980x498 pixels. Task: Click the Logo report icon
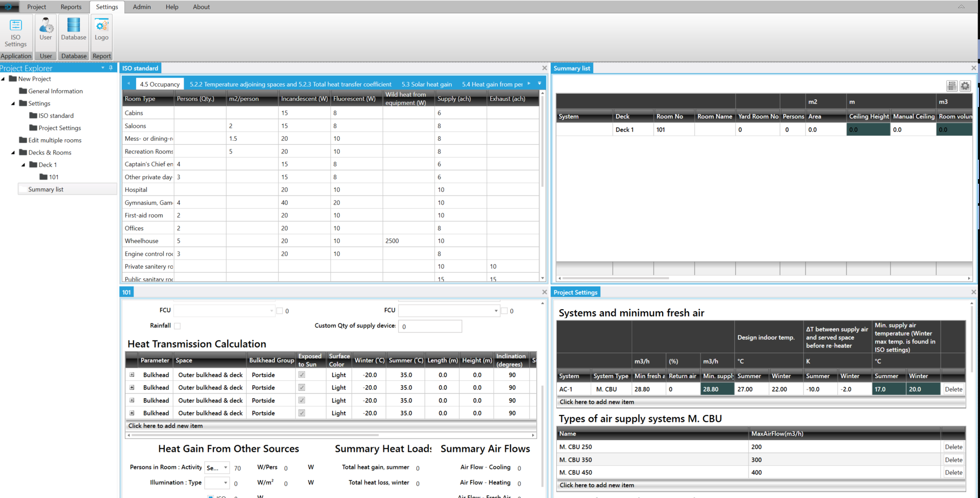point(101,30)
